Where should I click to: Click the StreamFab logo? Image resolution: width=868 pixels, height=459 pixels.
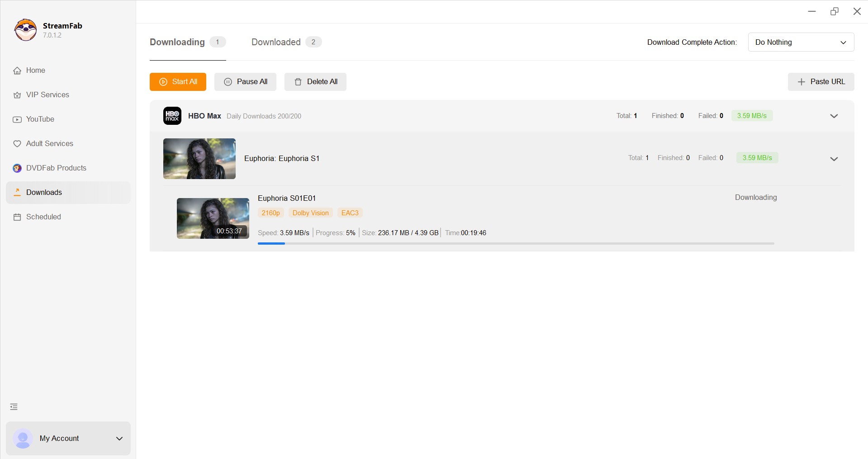click(x=25, y=30)
